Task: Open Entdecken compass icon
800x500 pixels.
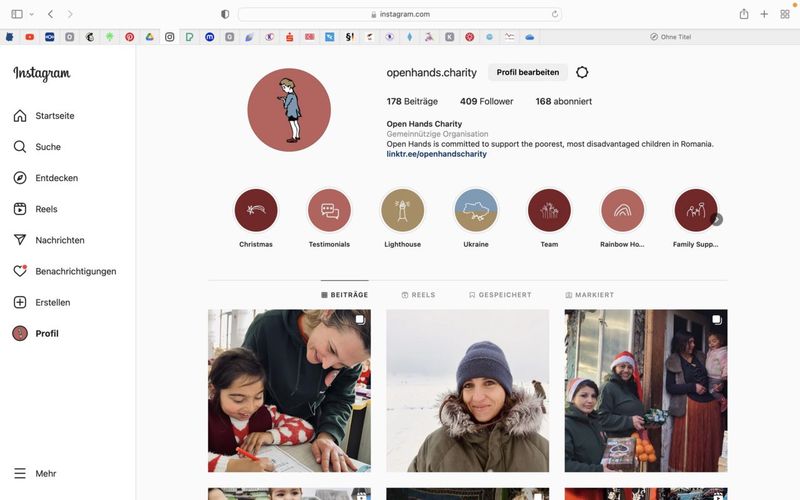Action: click(x=20, y=178)
